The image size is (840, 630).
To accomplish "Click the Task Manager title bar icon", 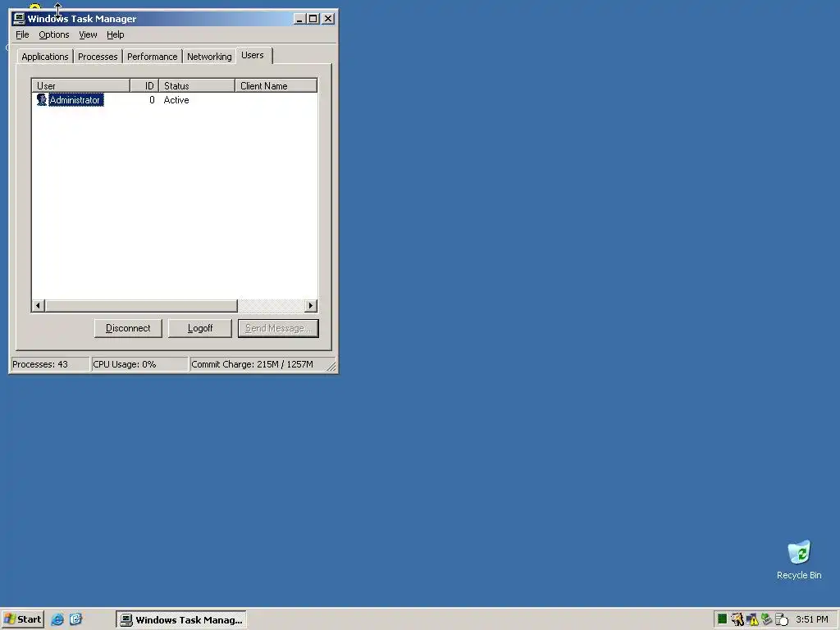I will (x=19, y=19).
